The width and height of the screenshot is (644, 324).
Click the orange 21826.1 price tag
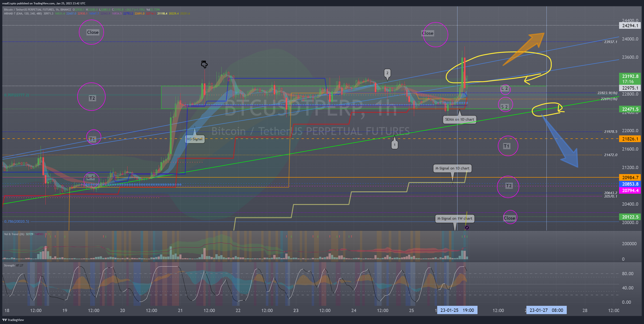click(x=630, y=139)
